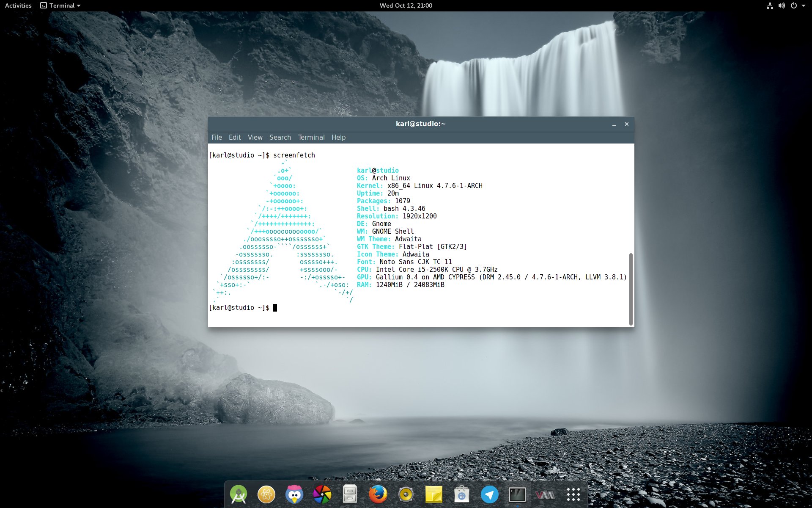Click the DE value 'Gnome'
Screen dimensions: 812x508
point(381,224)
